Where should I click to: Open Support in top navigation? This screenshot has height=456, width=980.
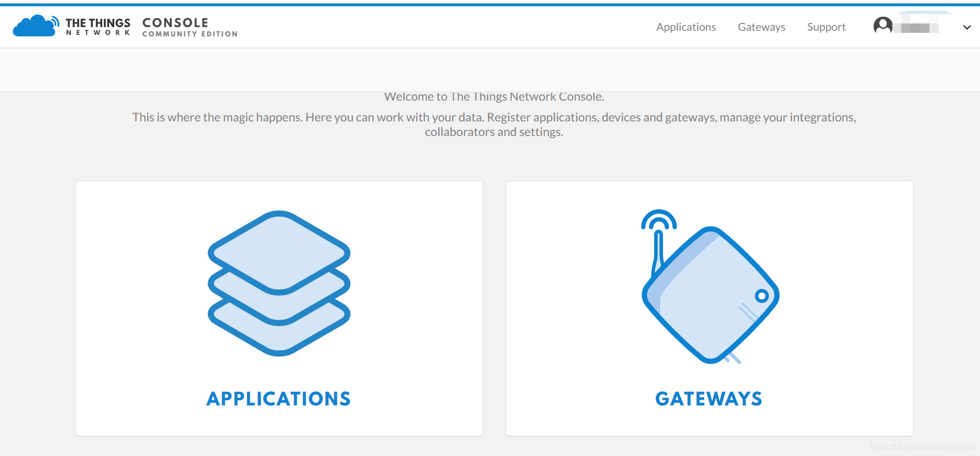coord(826,27)
